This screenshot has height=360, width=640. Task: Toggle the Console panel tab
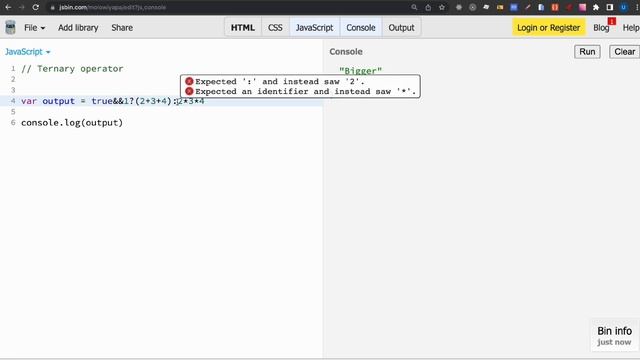pos(361,28)
